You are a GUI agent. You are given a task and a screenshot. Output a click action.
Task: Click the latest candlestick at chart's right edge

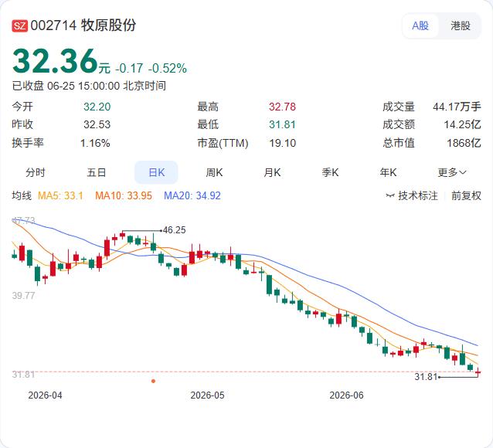[478, 372]
